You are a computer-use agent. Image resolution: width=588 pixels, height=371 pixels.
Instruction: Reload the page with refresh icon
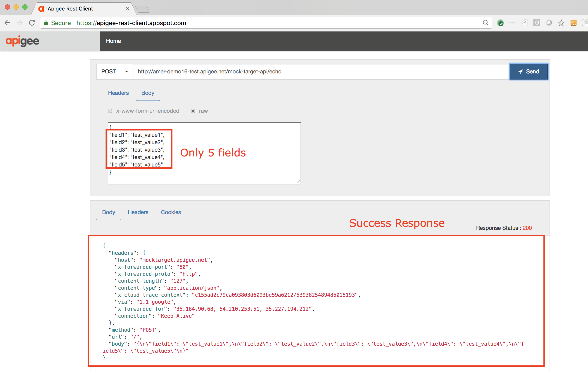(x=32, y=23)
